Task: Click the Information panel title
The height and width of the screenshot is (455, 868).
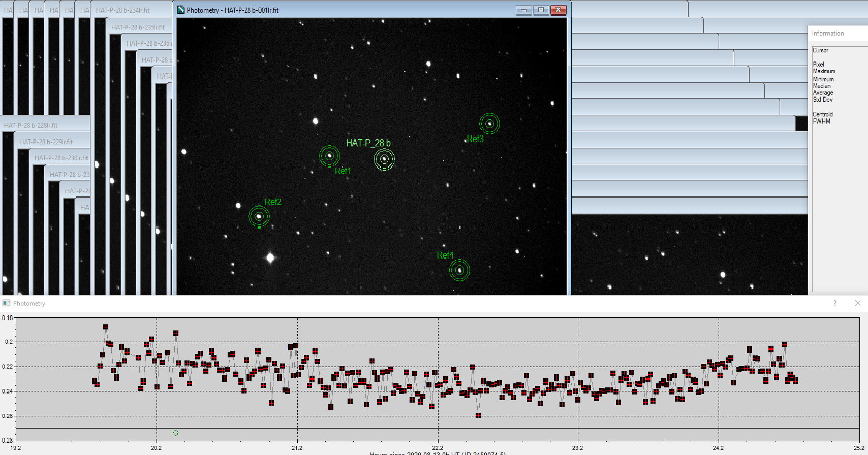Action: coord(828,34)
